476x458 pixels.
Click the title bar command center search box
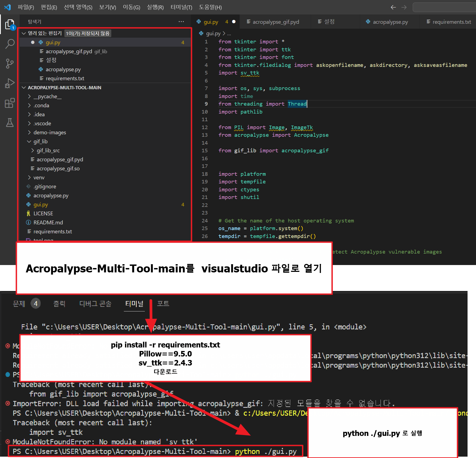click(445, 7)
